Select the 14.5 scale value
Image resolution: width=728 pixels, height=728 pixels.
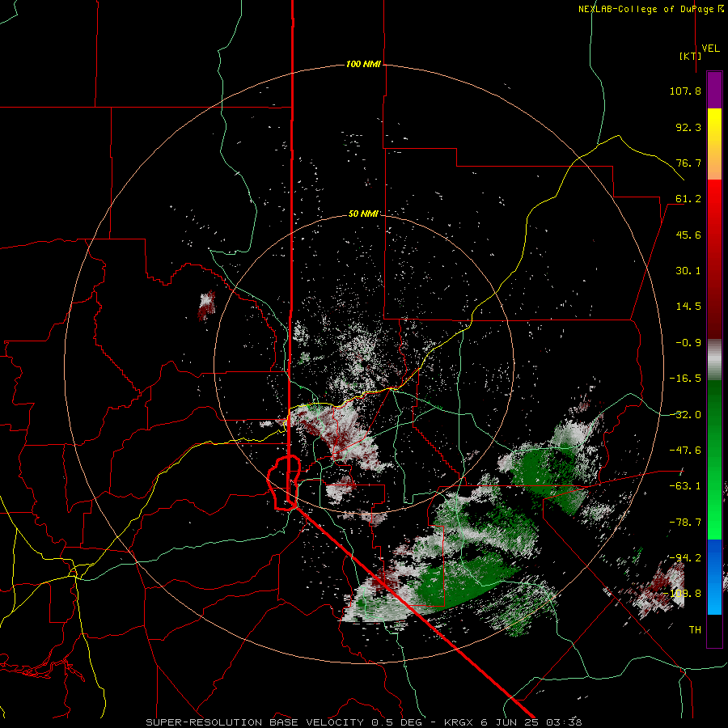pos(688,307)
